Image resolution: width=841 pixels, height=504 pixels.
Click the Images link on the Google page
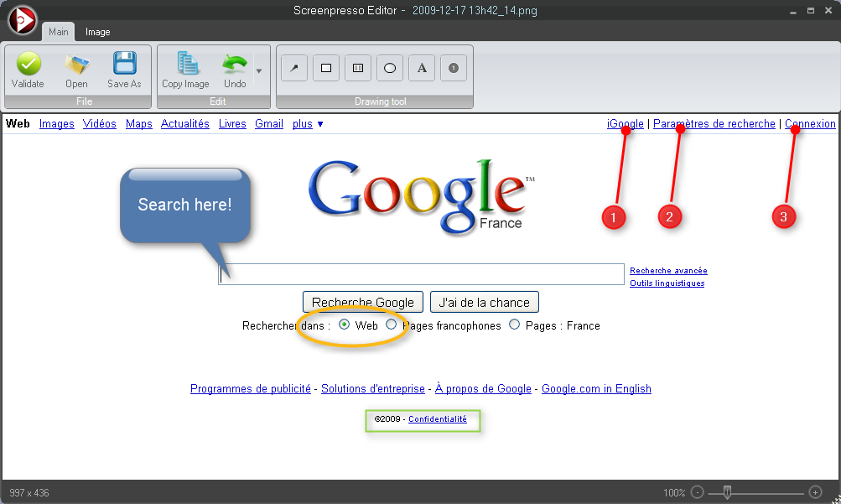tap(57, 124)
